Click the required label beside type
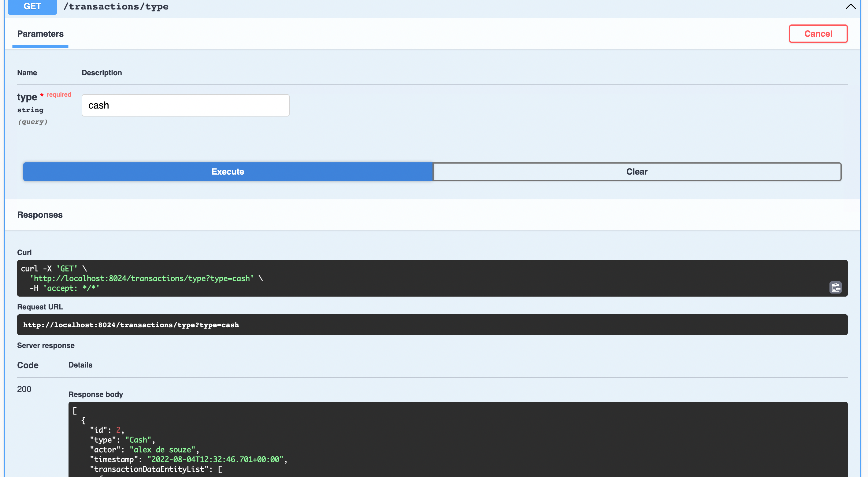Image resolution: width=868 pixels, height=477 pixels. tap(58, 95)
